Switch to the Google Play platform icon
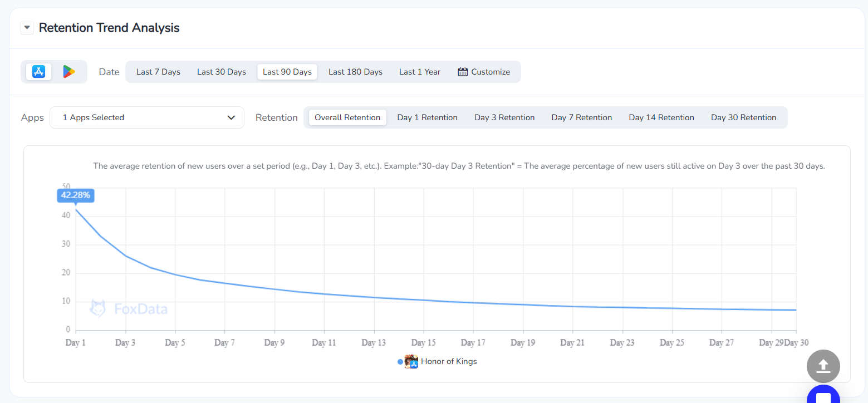This screenshot has width=868, height=403. [x=68, y=72]
